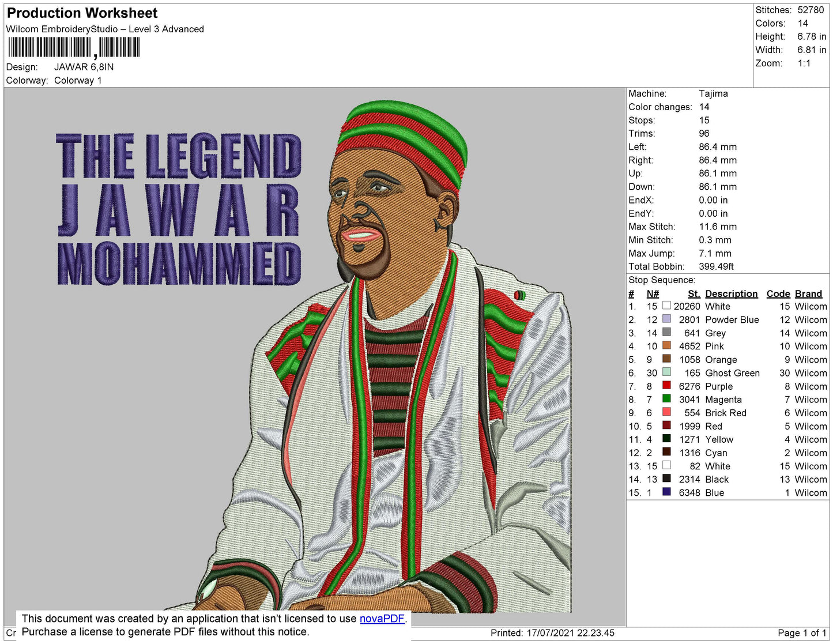Click the Max Jump value '7.1 mm'
This screenshot has height=644, width=833.
pos(715,253)
